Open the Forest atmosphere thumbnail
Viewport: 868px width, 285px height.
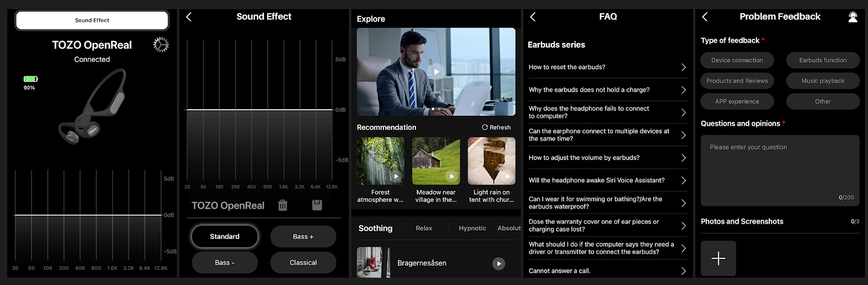[x=380, y=161]
